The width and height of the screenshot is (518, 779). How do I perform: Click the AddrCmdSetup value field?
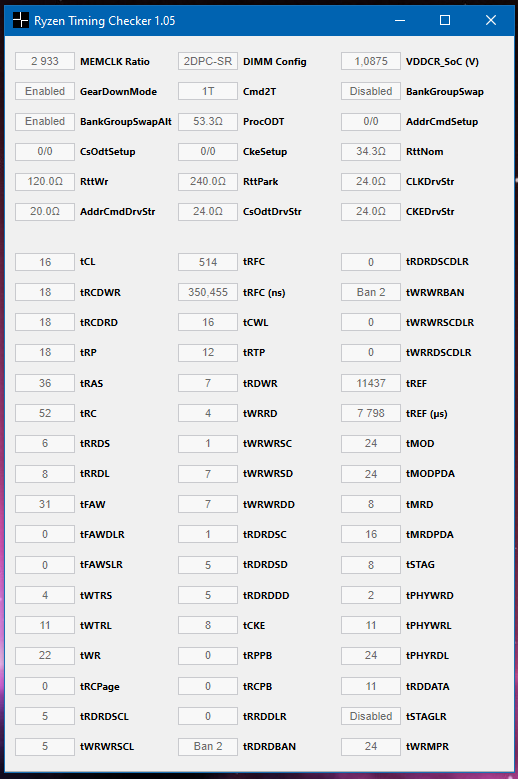click(x=370, y=121)
